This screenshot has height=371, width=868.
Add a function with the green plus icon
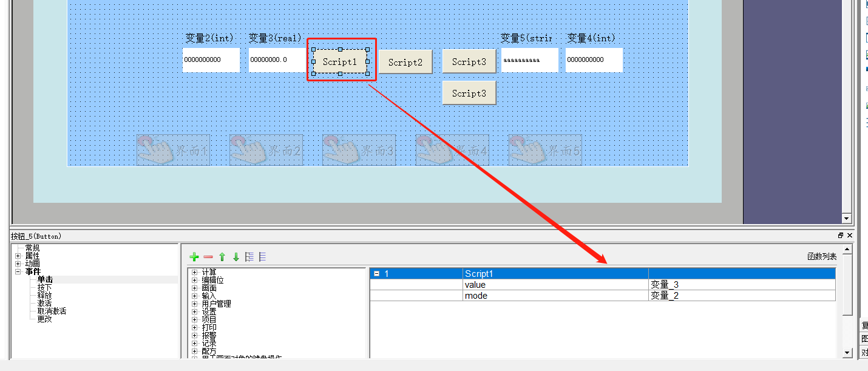click(x=194, y=257)
